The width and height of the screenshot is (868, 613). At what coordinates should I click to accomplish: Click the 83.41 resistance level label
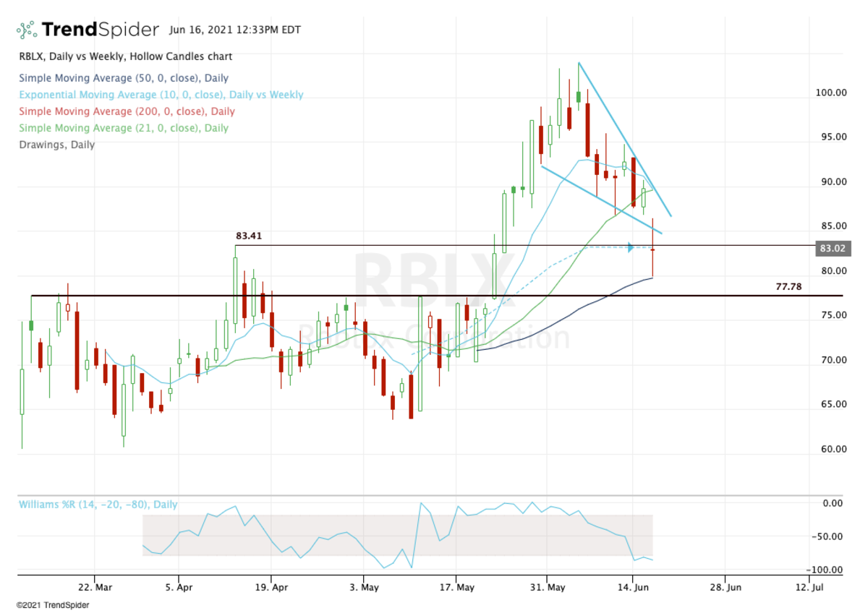pyautogui.click(x=249, y=236)
